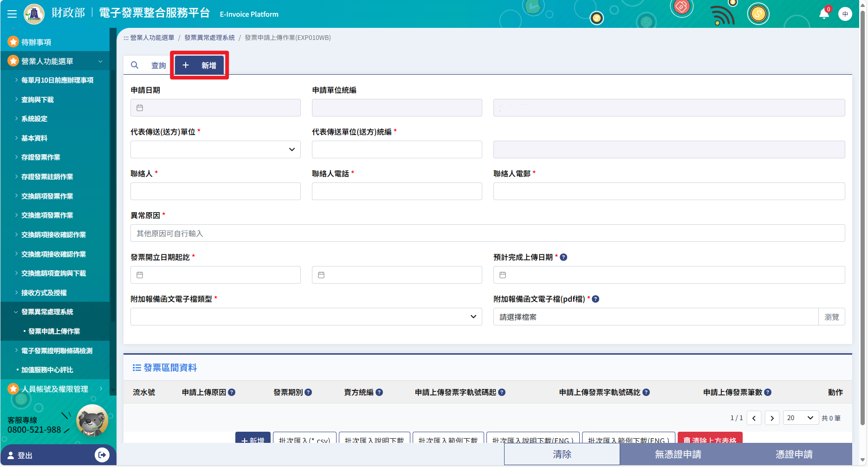Click the 異常原因 input field
The image size is (868, 467).
[x=487, y=233]
